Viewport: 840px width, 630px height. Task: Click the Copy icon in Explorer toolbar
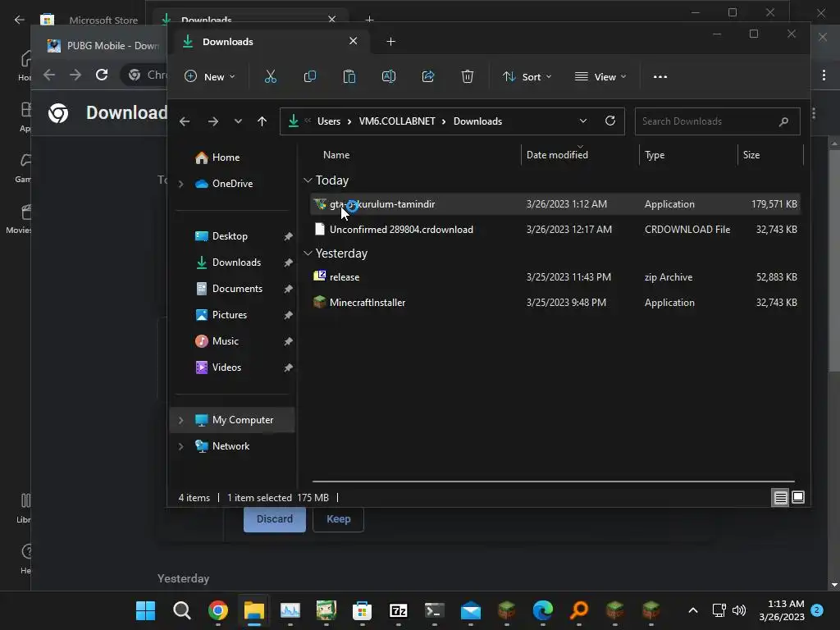[309, 76]
